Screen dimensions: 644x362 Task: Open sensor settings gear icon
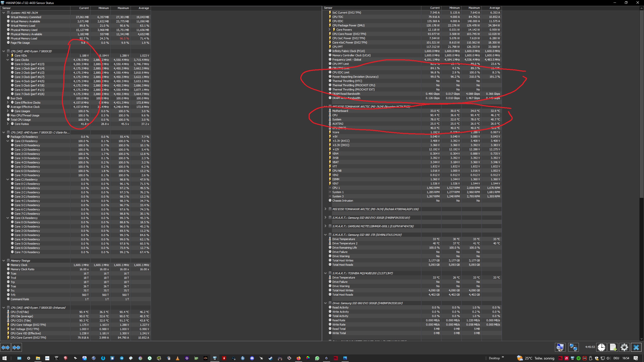[x=624, y=347]
